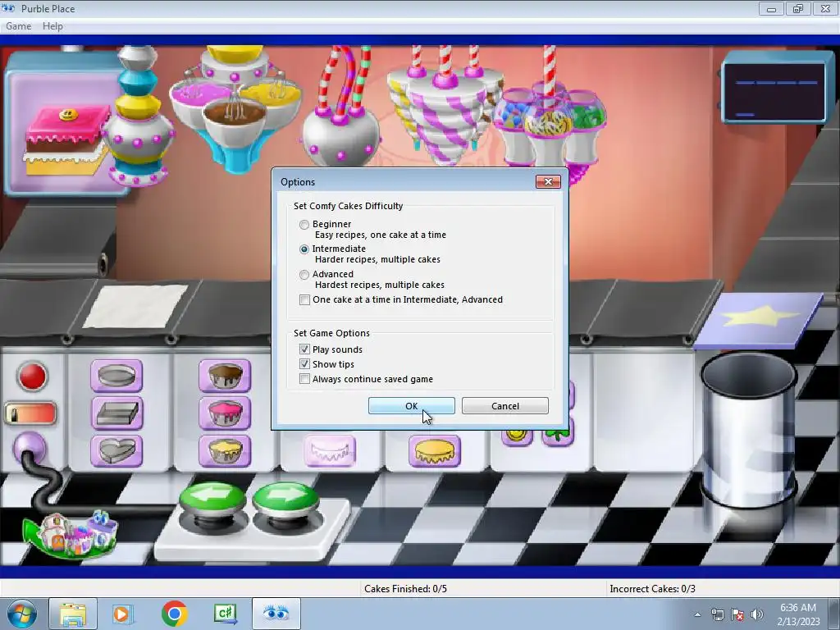Click Cancel in the Options dialog
Image resolution: width=840 pixels, height=630 pixels.
point(505,406)
